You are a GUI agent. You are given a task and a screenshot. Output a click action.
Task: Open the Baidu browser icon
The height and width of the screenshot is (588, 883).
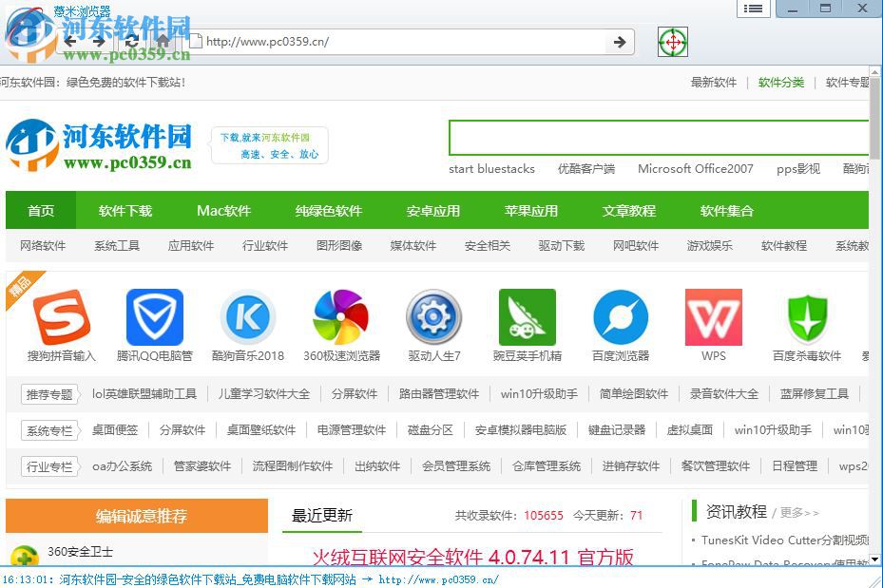[621, 316]
